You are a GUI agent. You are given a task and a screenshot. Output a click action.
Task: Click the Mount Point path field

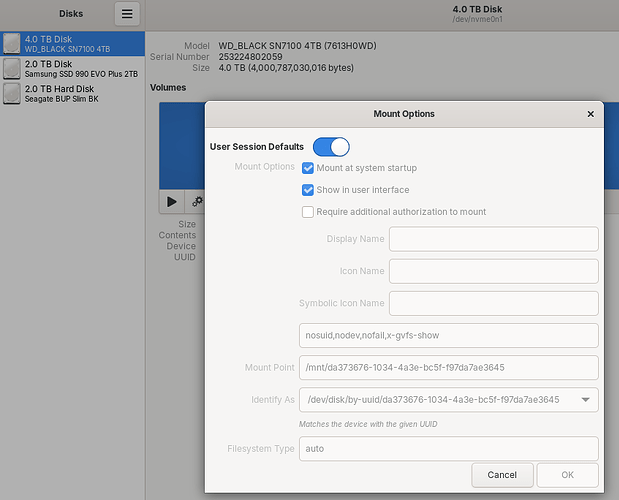(449, 367)
